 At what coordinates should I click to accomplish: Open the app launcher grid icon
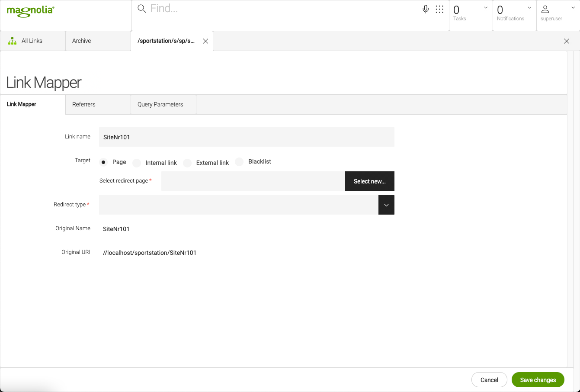(x=440, y=9)
